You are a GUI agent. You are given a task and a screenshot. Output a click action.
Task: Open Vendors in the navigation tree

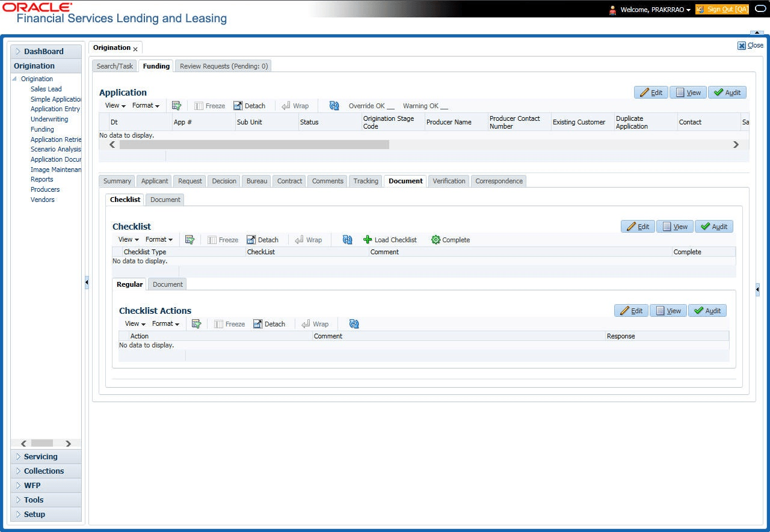[x=43, y=200]
